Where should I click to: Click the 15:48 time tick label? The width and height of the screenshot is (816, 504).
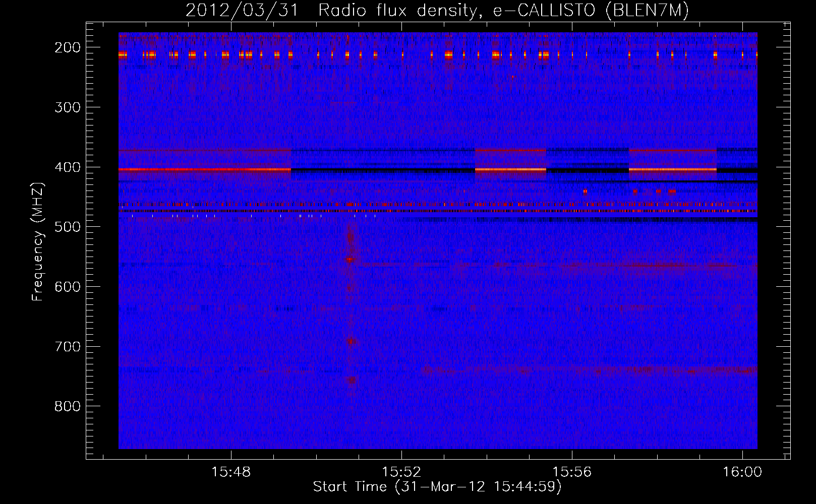pos(231,472)
